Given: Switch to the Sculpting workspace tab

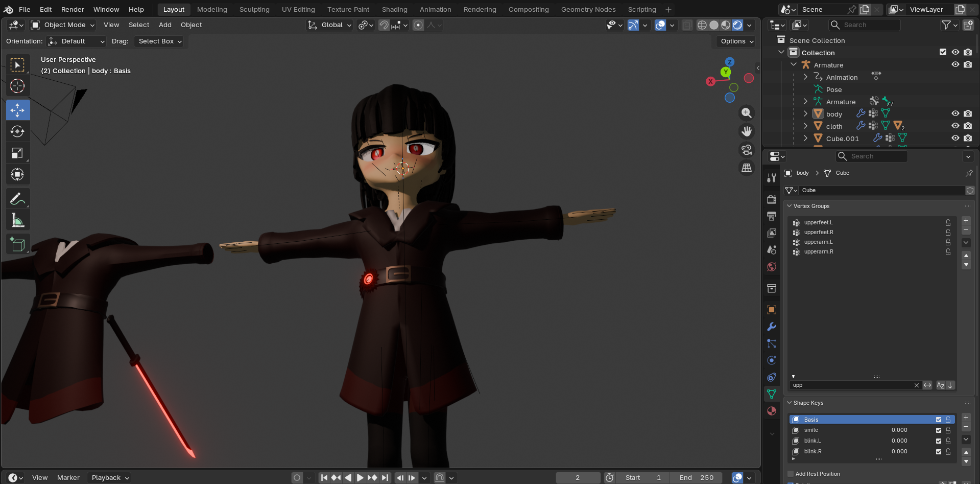Looking at the screenshot, I should point(254,9).
